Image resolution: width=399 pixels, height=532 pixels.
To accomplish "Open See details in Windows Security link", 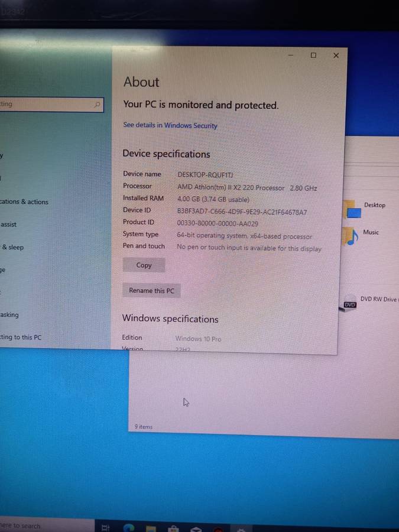I will click(x=170, y=125).
